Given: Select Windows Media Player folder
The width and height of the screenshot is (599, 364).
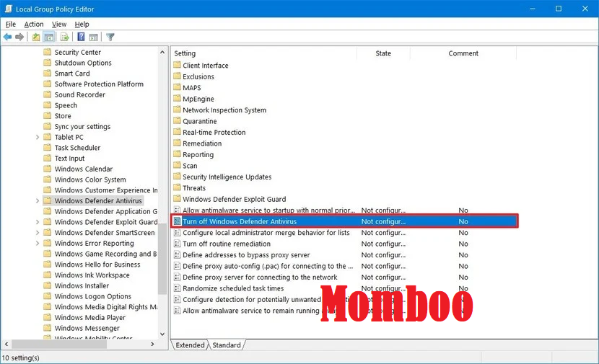Looking at the screenshot, I should (x=89, y=317).
